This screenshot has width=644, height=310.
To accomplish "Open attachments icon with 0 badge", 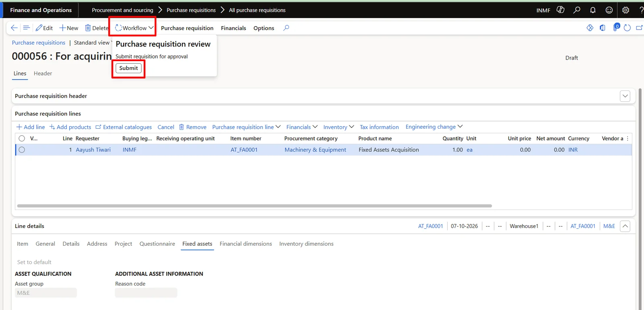I will [616, 27].
